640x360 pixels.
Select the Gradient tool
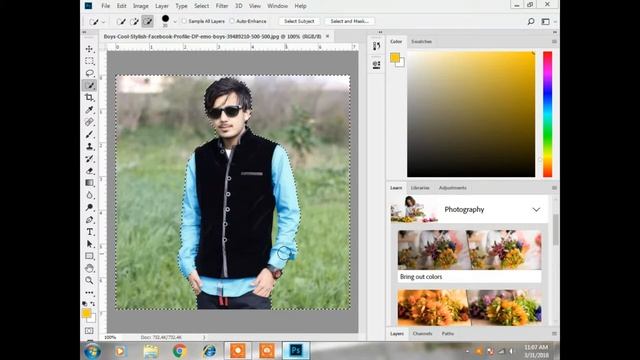pos(89,183)
